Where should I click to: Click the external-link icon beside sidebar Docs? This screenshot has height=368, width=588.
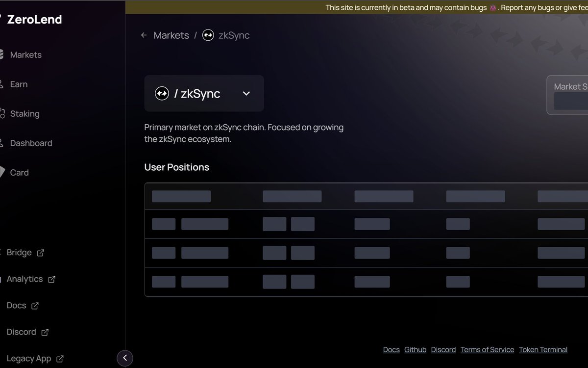click(x=35, y=306)
